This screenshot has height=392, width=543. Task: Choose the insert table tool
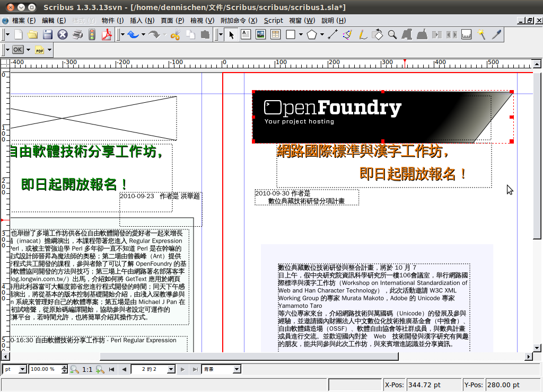coord(275,34)
